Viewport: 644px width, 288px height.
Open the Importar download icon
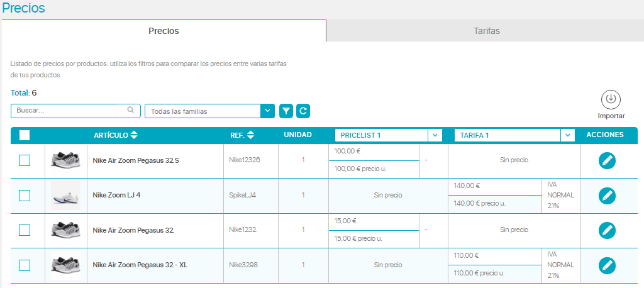tap(611, 99)
